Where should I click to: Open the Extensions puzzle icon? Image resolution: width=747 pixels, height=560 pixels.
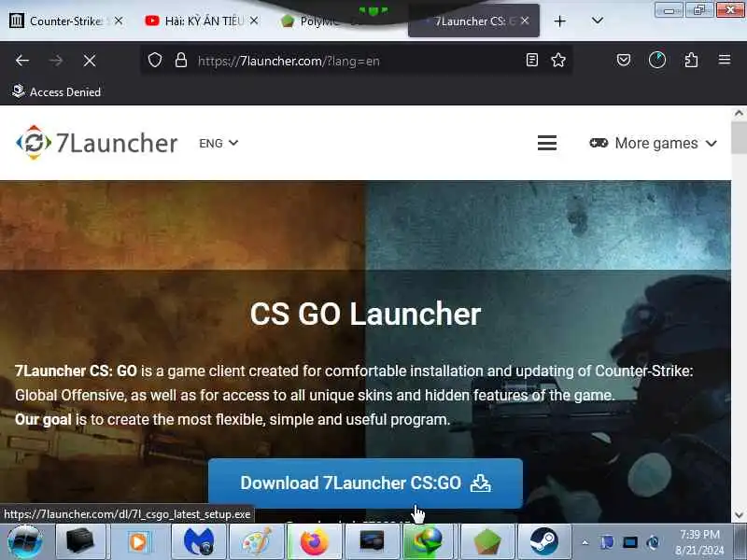pos(691,60)
